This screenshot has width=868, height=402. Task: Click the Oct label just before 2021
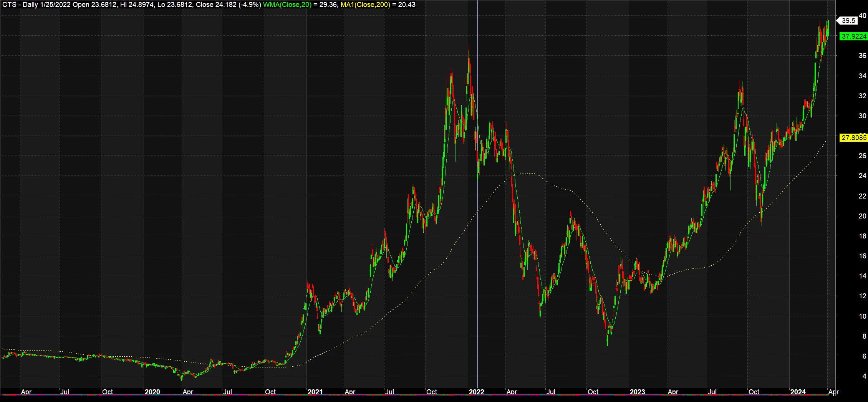(x=270, y=392)
